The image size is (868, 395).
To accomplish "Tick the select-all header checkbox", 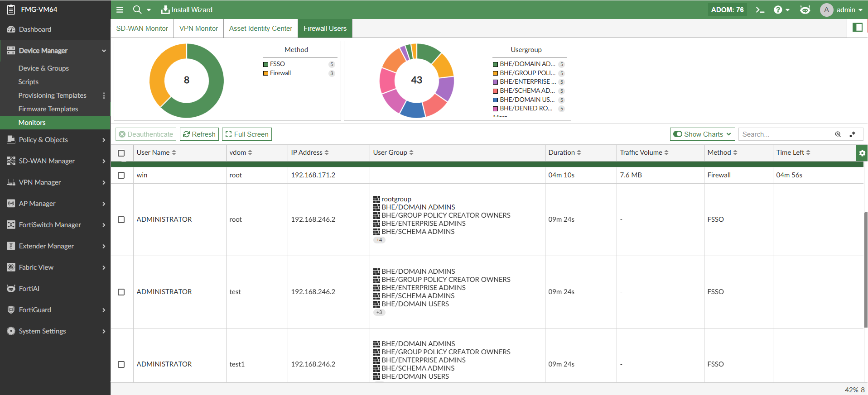I will click(121, 153).
